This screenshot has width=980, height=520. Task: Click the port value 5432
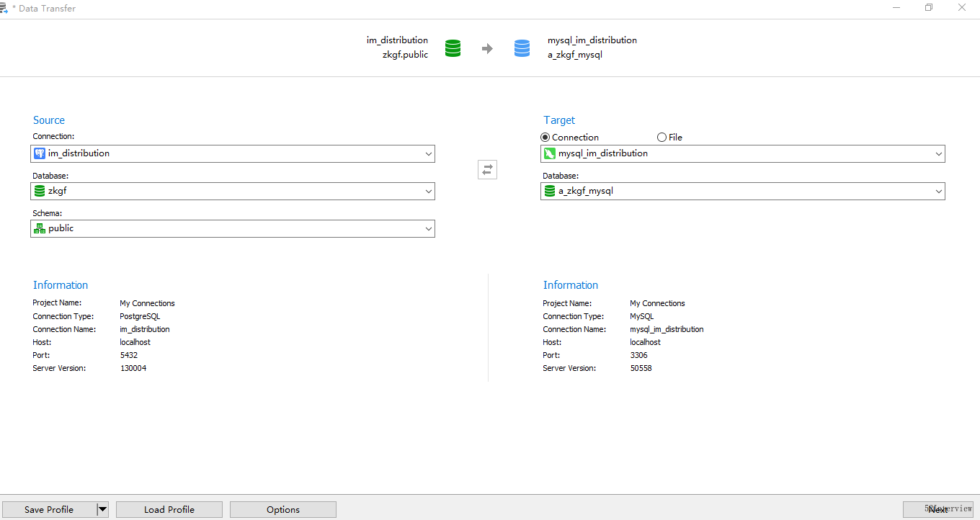click(129, 355)
